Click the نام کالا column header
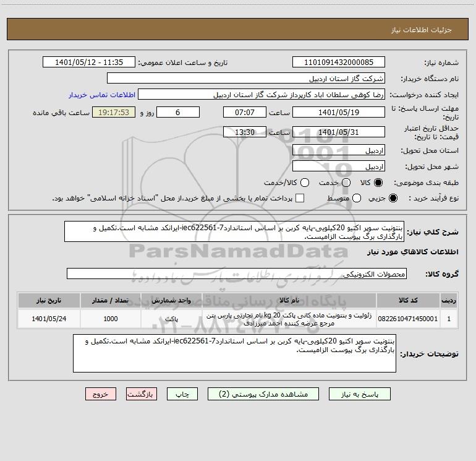The width and height of the screenshot is (476, 461). pyautogui.click(x=289, y=301)
